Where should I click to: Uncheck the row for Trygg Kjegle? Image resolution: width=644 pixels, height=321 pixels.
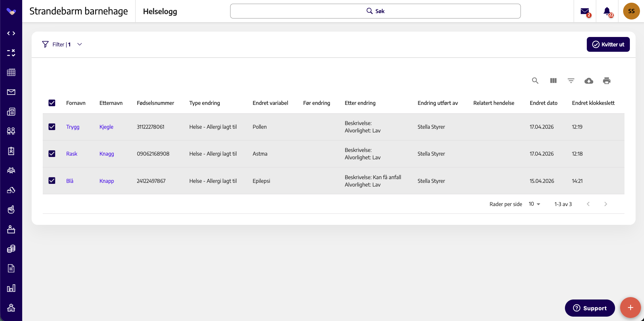(x=52, y=127)
